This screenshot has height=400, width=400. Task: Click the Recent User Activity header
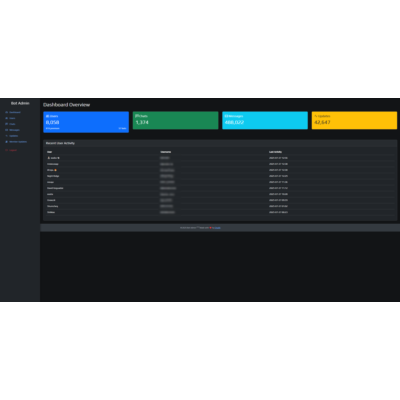[x=60, y=143]
